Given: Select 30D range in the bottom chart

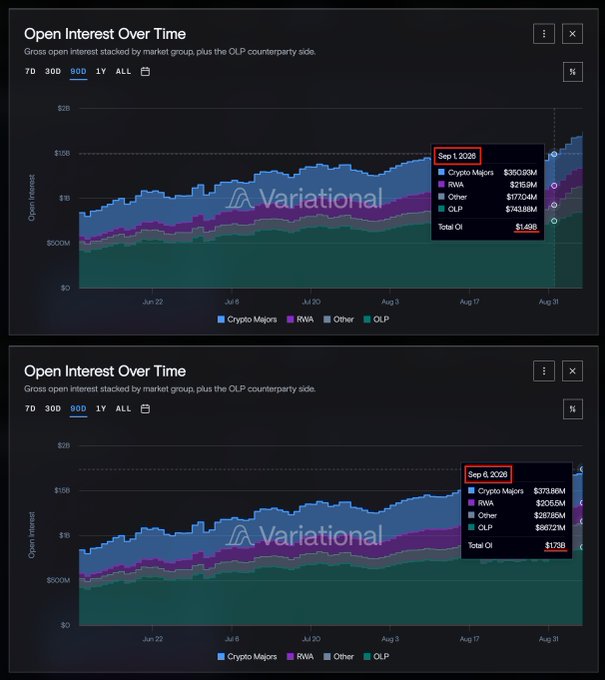Looking at the screenshot, I should pos(53,409).
